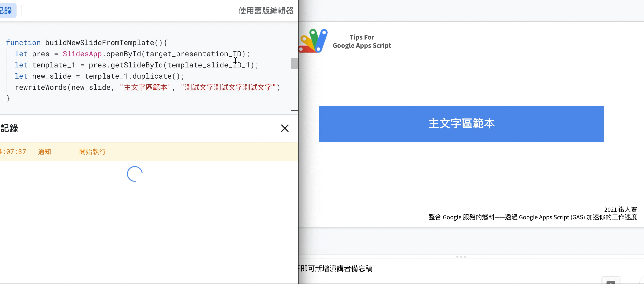Select the blue 主文字區範本 text box on slide
Image resolution: width=644 pixels, height=284 pixels.
pos(461,124)
